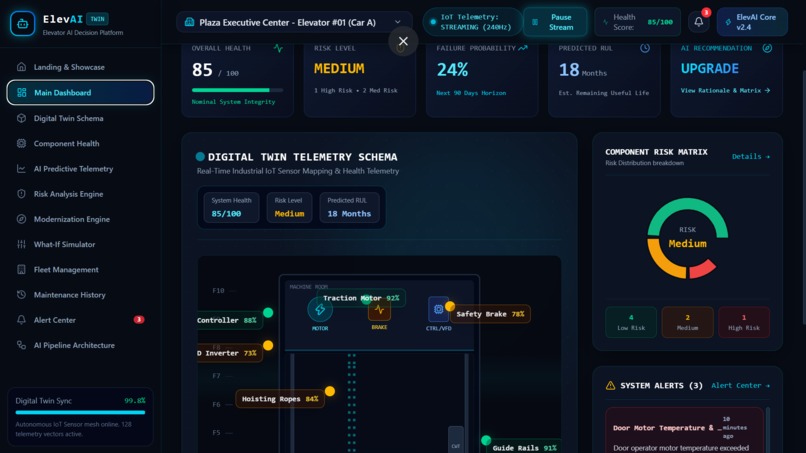Select Main Dashboard in sidebar
This screenshot has width=806, height=453.
(x=80, y=93)
